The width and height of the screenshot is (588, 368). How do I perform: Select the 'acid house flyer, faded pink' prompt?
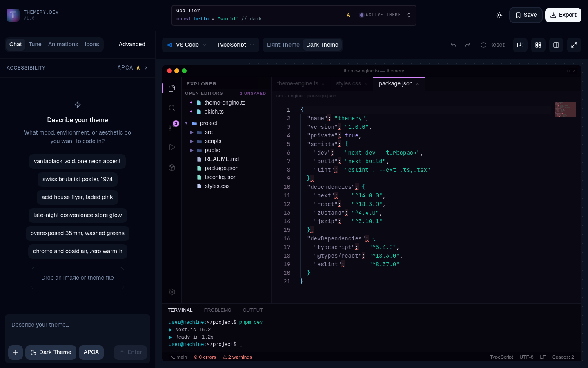point(77,197)
